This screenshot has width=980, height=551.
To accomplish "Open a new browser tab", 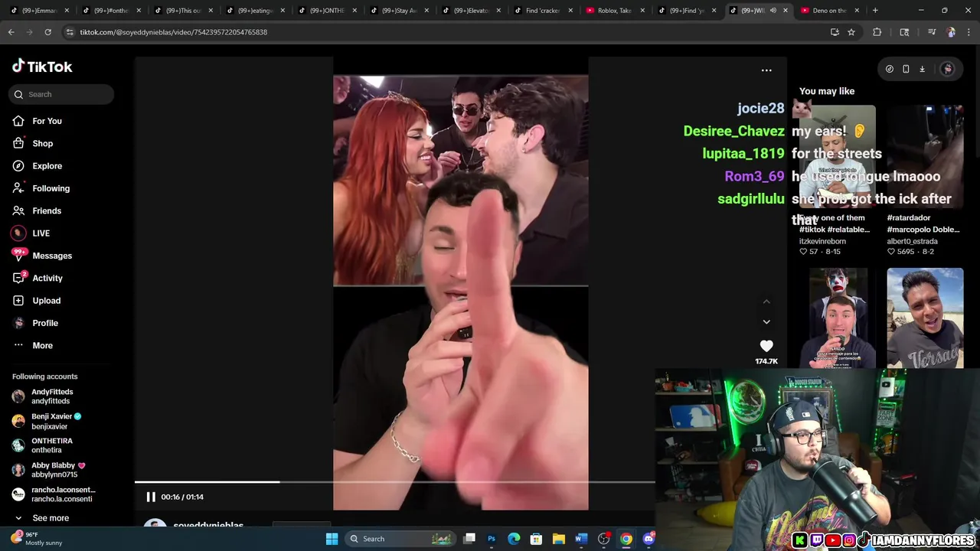I will (x=875, y=11).
